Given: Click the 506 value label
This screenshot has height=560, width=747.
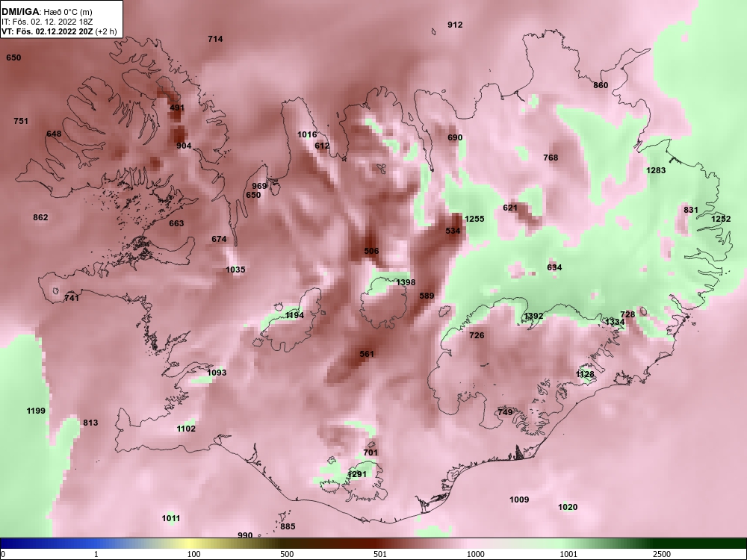Looking at the screenshot, I should 371,251.
